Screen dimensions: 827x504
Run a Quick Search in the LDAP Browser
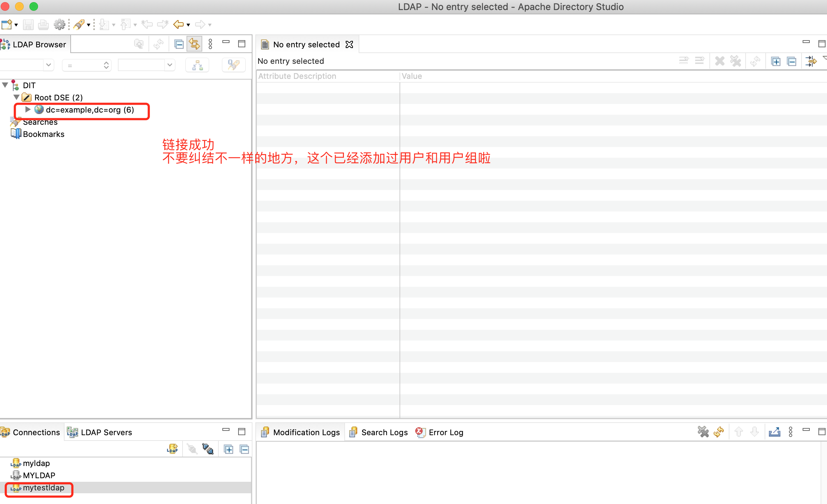click(233, 65)
